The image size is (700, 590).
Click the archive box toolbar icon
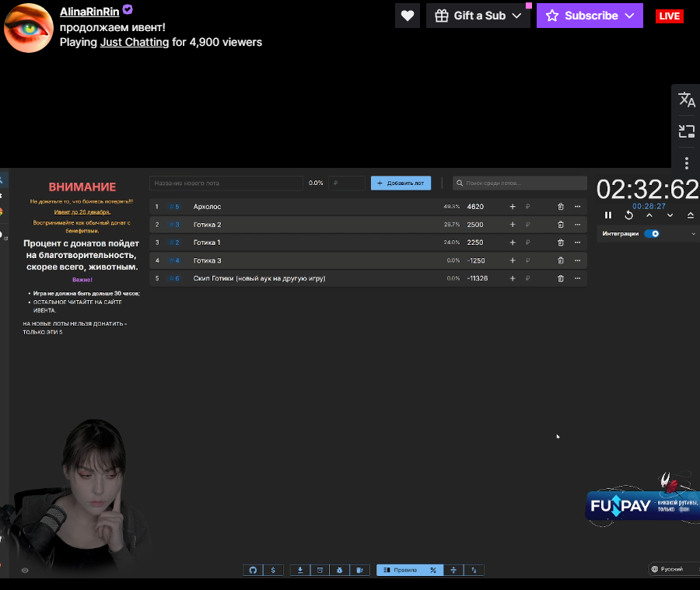point(320,570)
